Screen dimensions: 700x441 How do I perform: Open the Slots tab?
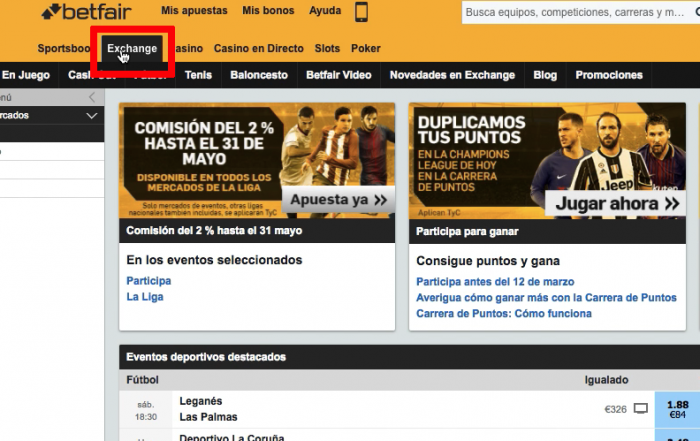pos(327,48)
